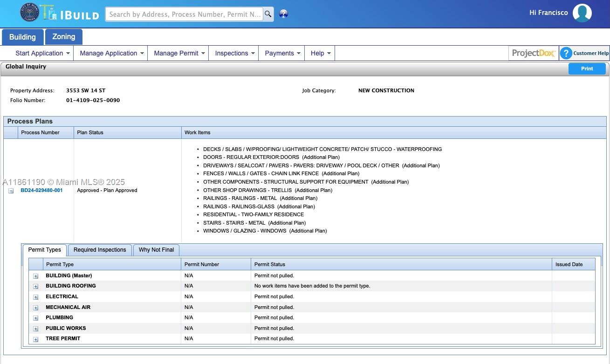The height and width of the screenshot is (364, 610).
Task: Open the Manage Permit dropdown menu
Action: (179, 53)
